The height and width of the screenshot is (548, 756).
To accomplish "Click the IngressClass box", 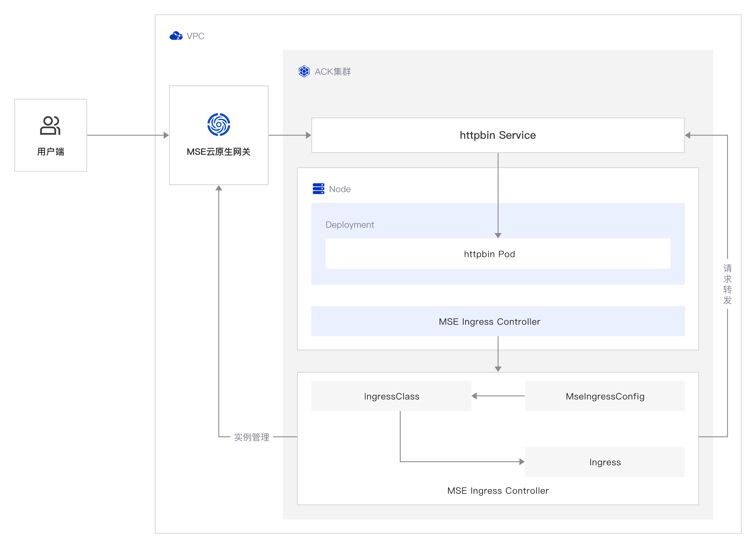I will tap(391, 396).
